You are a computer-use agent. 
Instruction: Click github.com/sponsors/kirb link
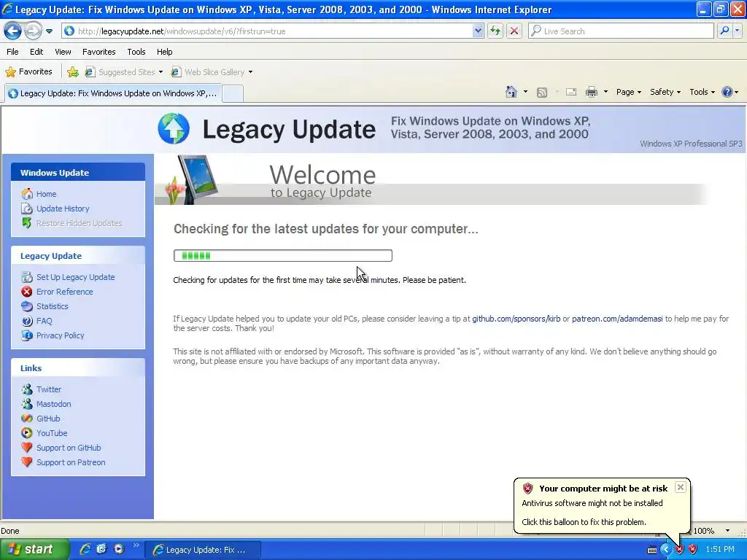point(516,319)
